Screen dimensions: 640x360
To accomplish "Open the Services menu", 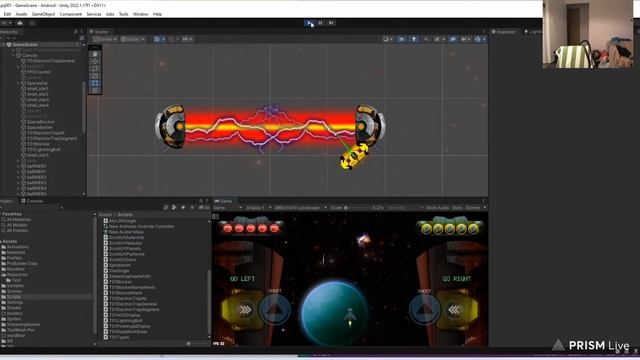I will pyautogui.click(x=94, y=14).
